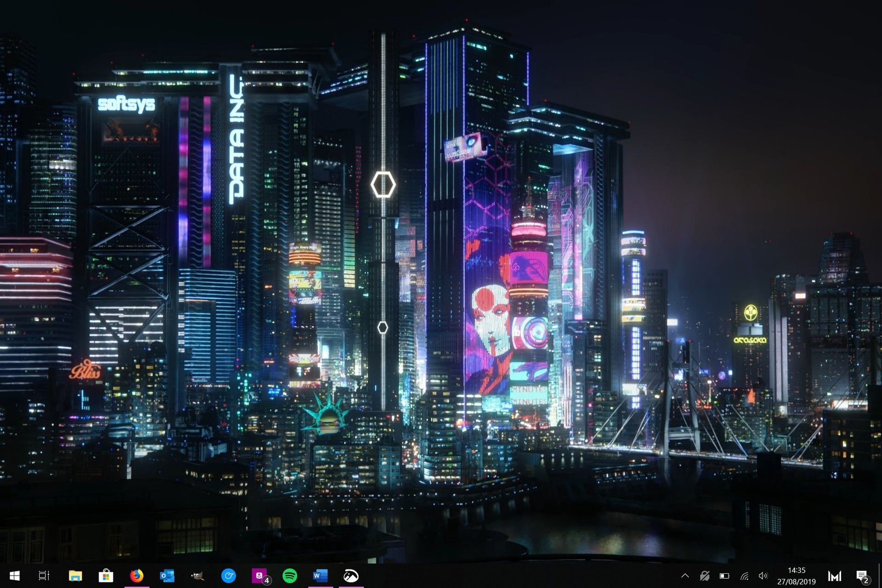Expand hidden system tray icons
Screen dimensions: 882x588
[x=685, y=575]
